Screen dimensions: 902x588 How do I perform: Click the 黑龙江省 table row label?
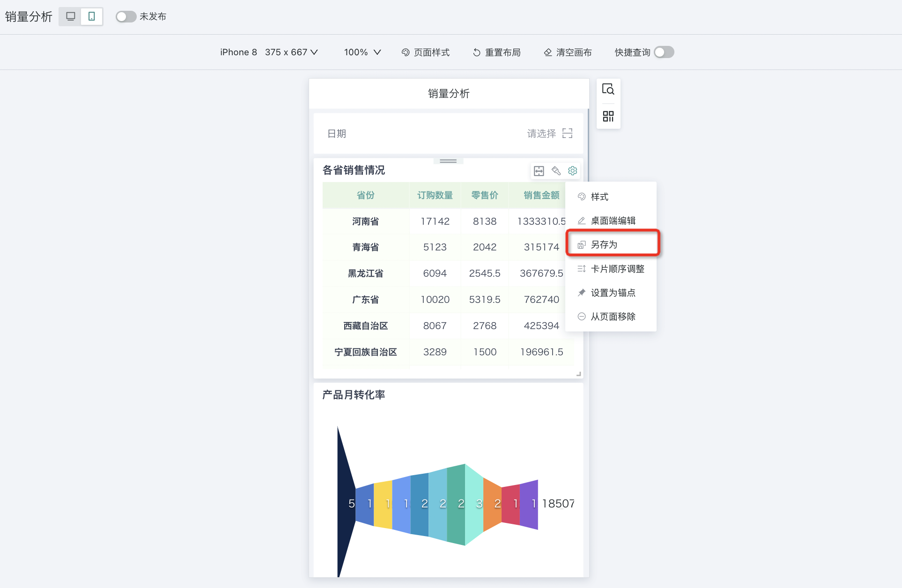(366, 273)
